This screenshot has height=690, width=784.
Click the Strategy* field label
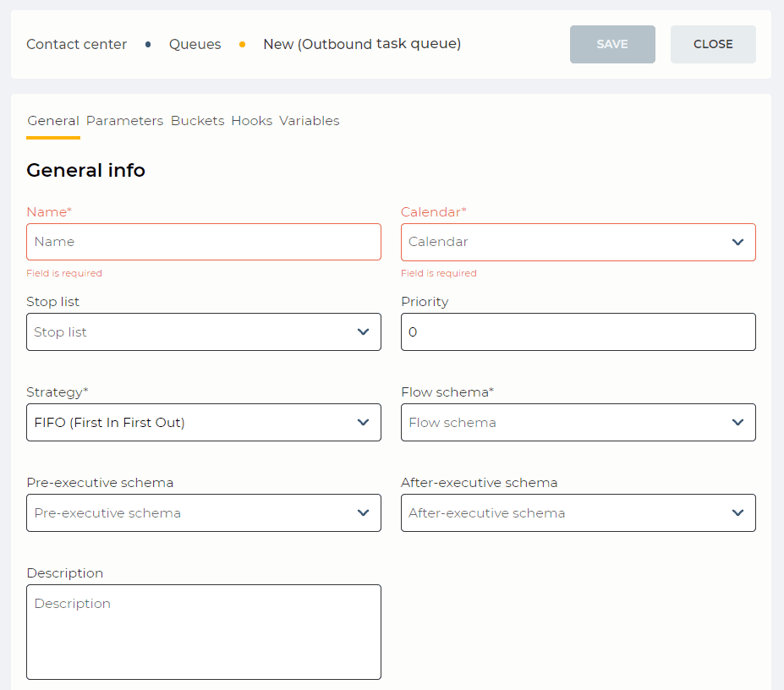(x=57, y=392)
